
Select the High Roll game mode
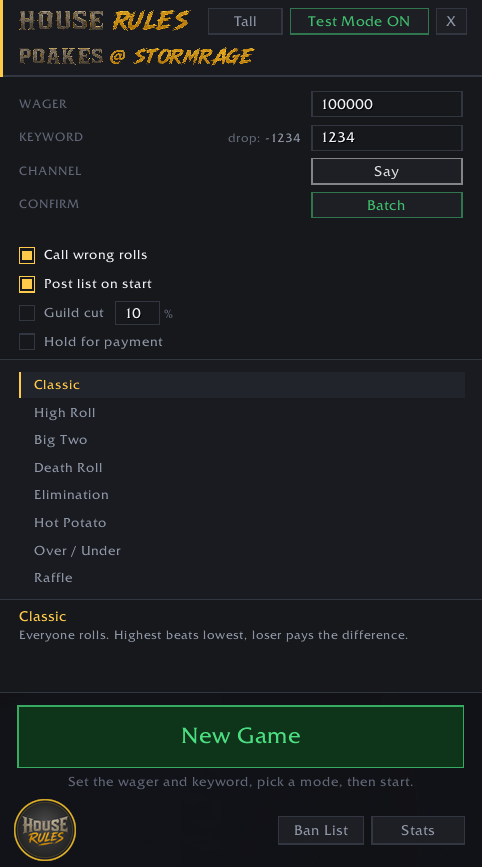click(x=242, y=412)
